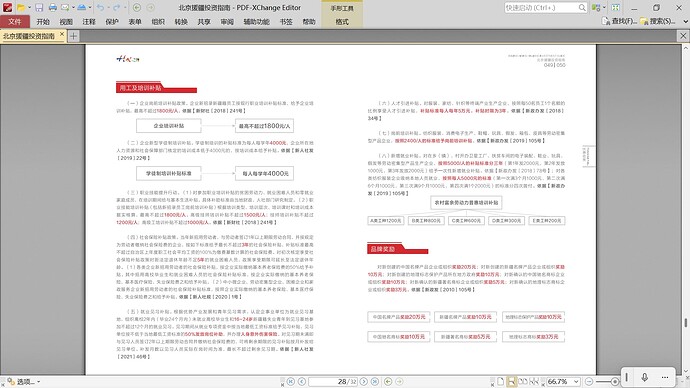Open the redo history dropdown arrow
Image resolution: width=690 pixels, height=388 pixels.
click(125, 7)
